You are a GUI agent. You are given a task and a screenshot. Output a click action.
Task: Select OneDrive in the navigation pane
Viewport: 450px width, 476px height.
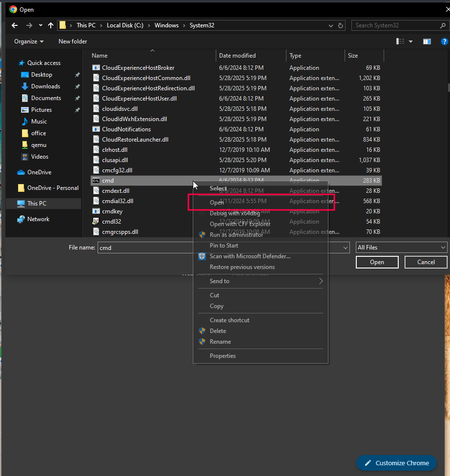(x=39, y=172)
